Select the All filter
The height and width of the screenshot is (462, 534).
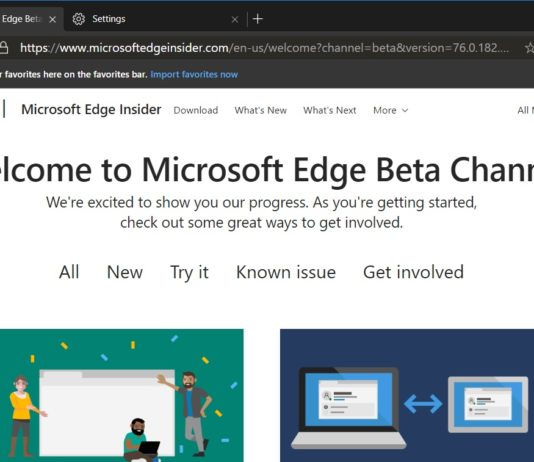click(69, 272)
